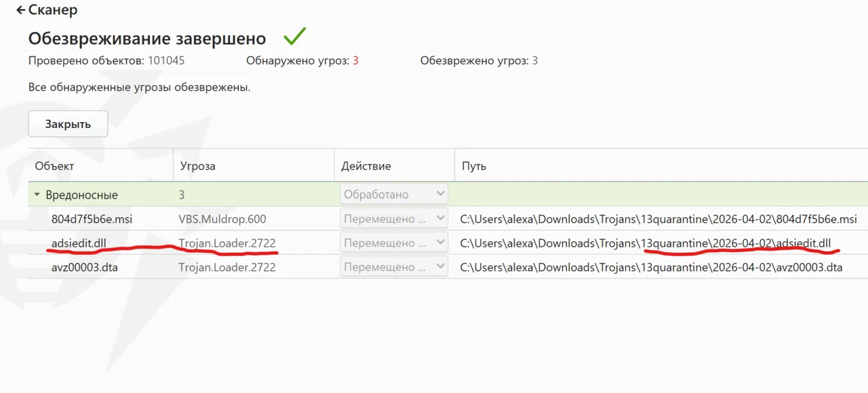868x393 pixels.
Task: Click the red detected threats count
Action: tap(355, 61)
